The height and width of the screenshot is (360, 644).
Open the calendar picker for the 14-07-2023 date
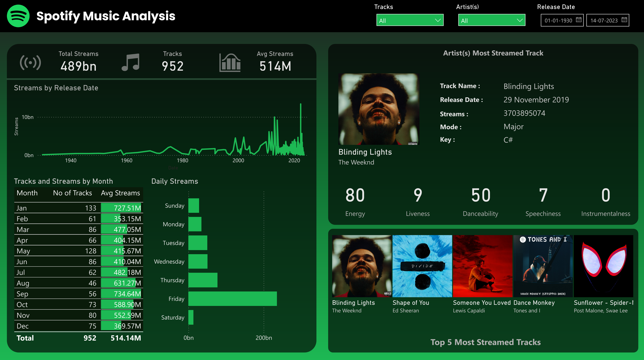coord(625,20)
